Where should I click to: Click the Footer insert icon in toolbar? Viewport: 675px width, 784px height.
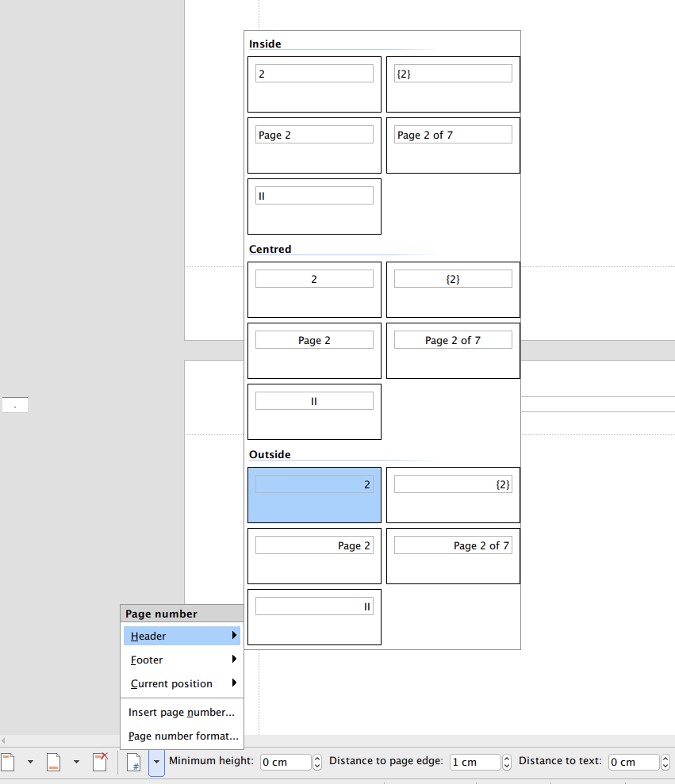click(x=53, y=762)
